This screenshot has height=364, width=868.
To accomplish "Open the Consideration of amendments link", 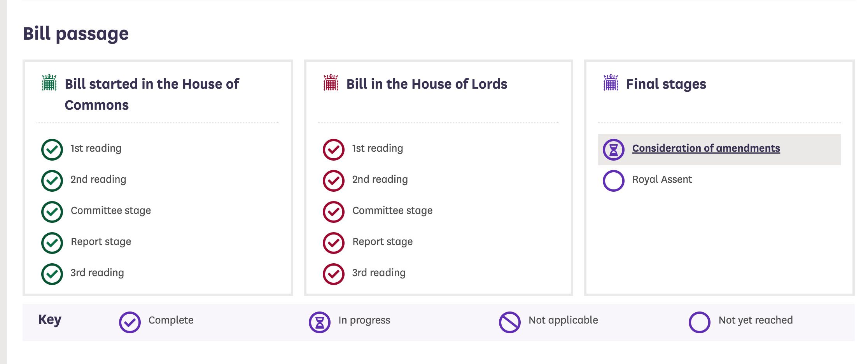I will 706,148.
